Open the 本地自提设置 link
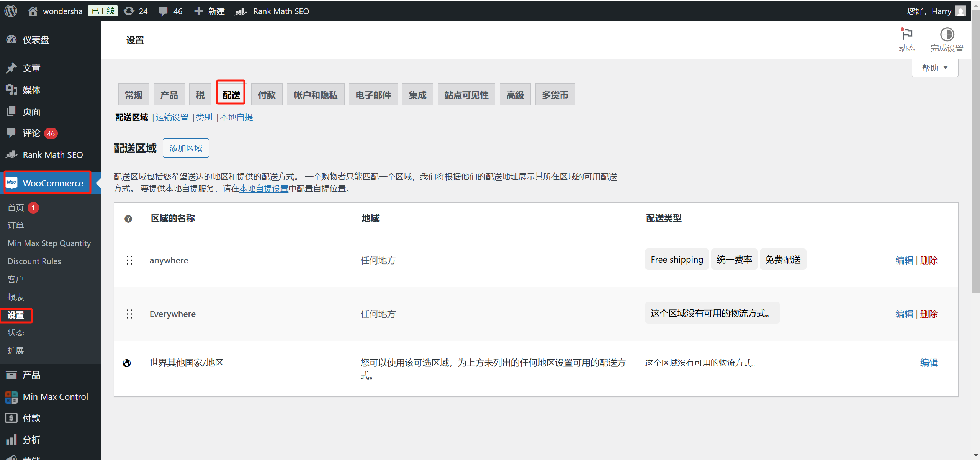This screenshot has height=460, width=980. (263, 189)
